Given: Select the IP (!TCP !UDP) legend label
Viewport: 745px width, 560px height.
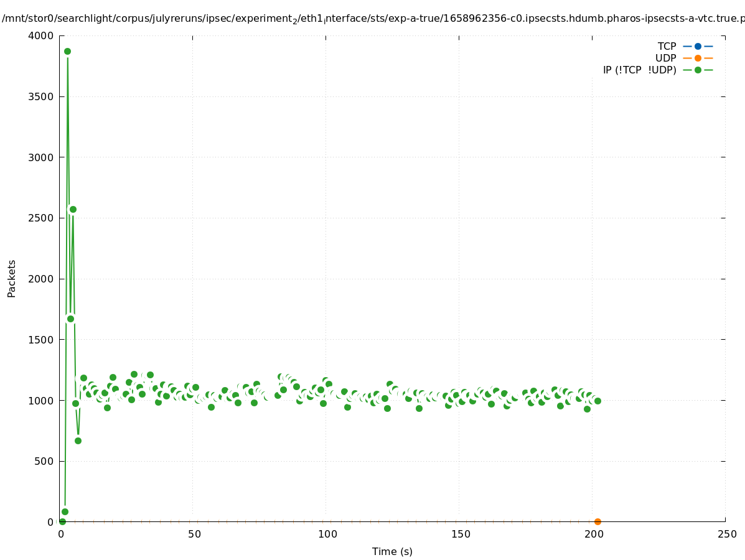Looking at the screenshot, I should click(x=639, y=70).
